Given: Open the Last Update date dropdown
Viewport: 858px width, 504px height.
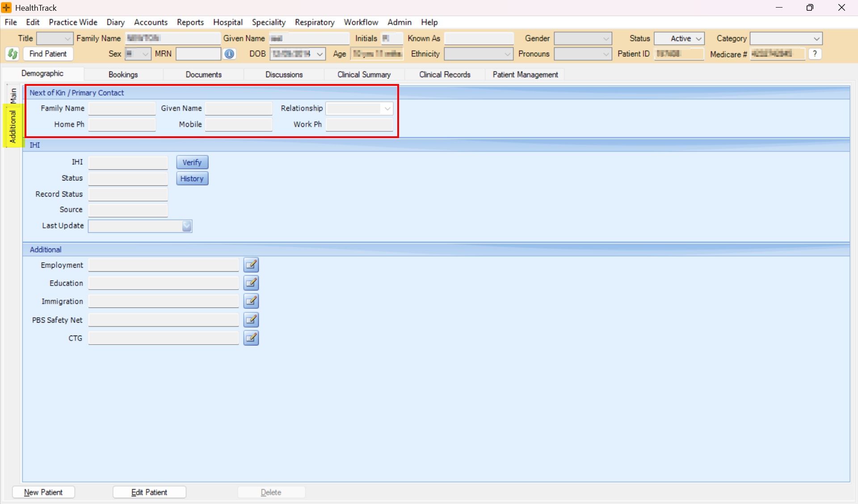Looking at the screenshot, I should pos(187,226).
